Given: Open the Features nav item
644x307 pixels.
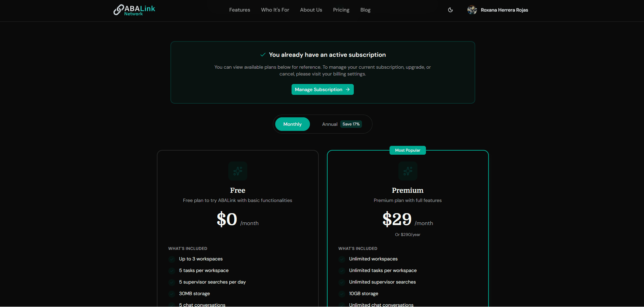Looking at the screenshot, I should (x=240, y=10).
